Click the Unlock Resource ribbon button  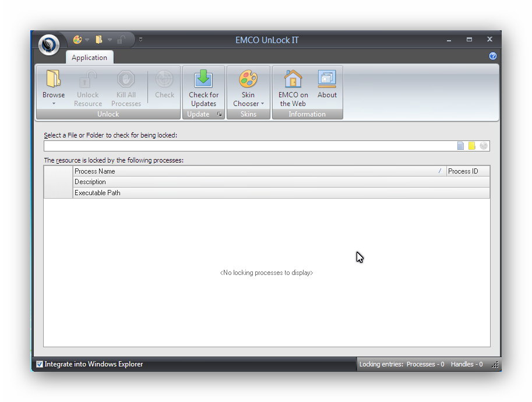click(88, 89)
